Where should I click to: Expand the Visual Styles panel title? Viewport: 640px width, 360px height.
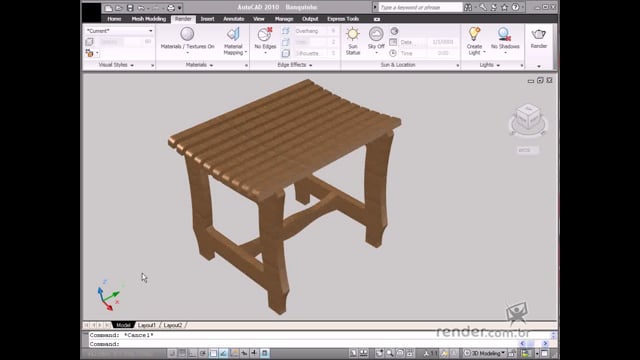point(116,65)
